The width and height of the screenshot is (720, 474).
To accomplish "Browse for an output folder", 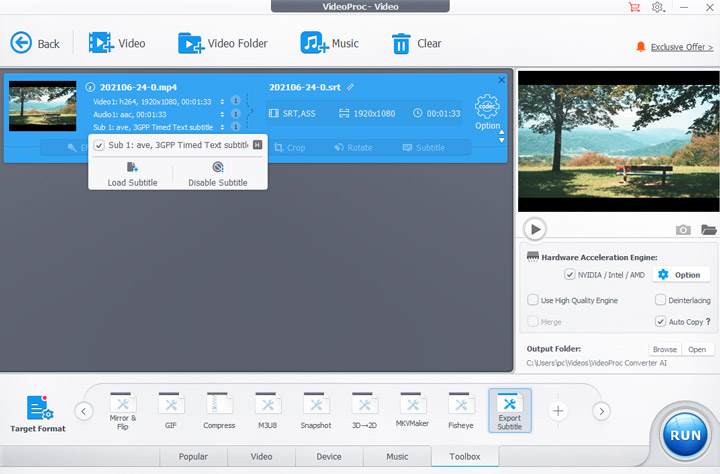I will (665, 350).
